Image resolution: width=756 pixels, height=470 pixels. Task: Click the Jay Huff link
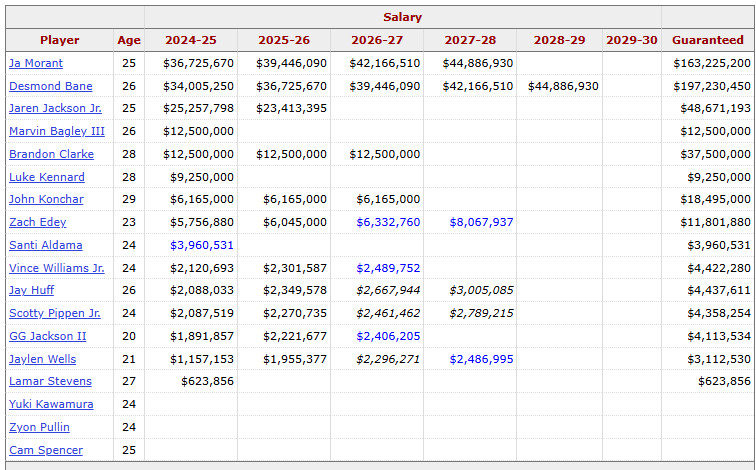coord(31,290)
